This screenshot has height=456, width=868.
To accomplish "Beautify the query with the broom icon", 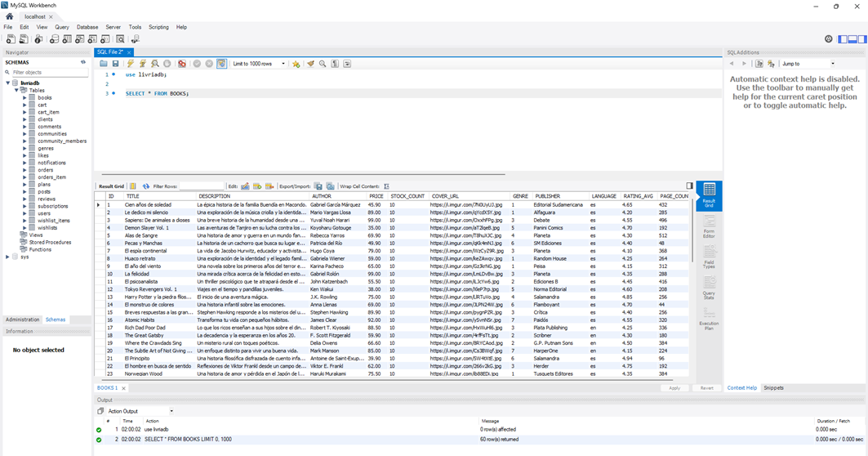I will click(x=310, y=64).
